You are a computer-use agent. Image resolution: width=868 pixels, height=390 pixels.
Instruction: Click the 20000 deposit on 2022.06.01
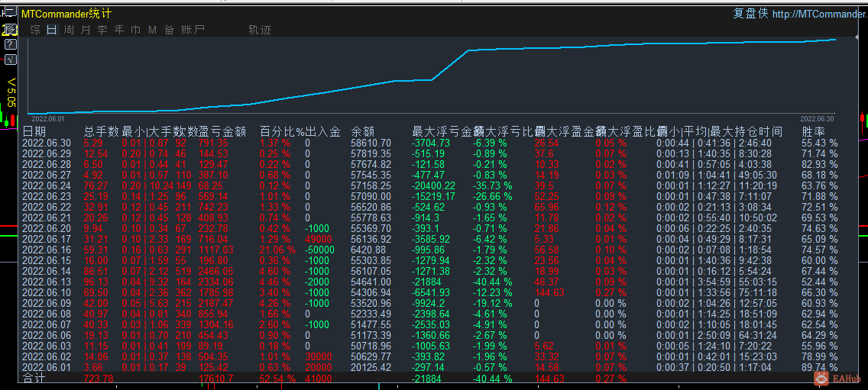point(319,367)
